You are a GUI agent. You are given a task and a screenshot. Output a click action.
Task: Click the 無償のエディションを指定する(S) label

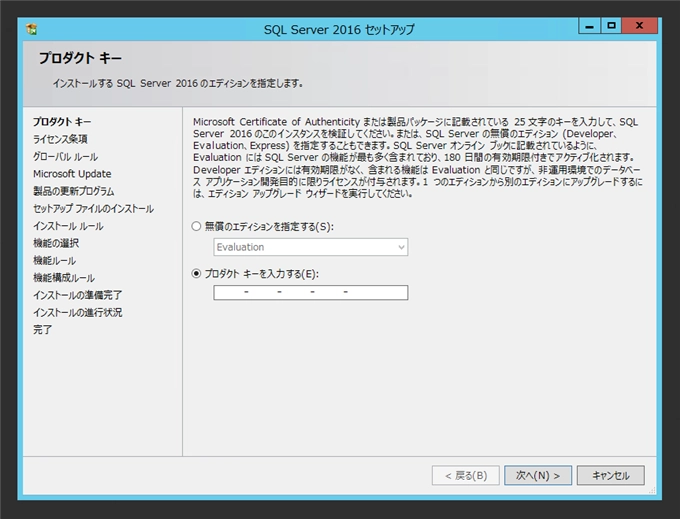(x=269, y=226)
